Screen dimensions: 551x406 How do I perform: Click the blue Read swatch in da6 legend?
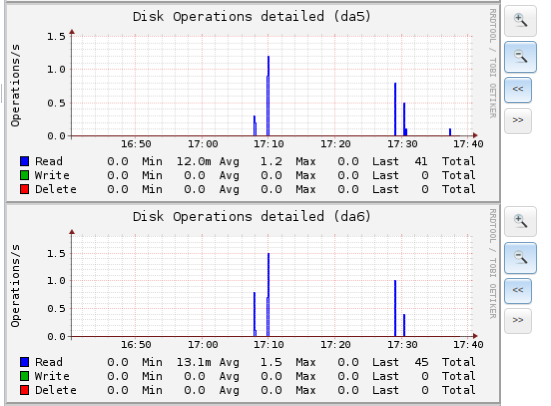point(25,362)
